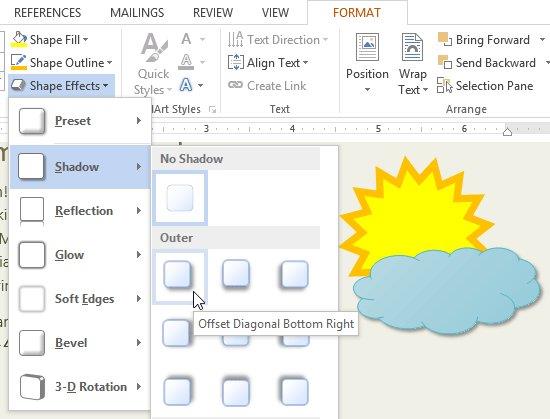
Task: Open the Shape Fill paint bucket icon
Action: pyautogui.click(x=19, y=39)
